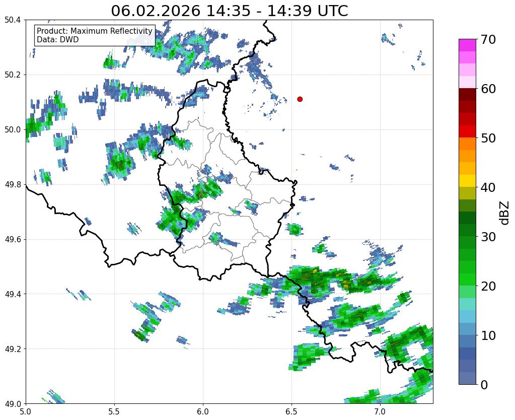
Task: Click the dBZ colorbar axis label
Action: [x=505, y=213]
